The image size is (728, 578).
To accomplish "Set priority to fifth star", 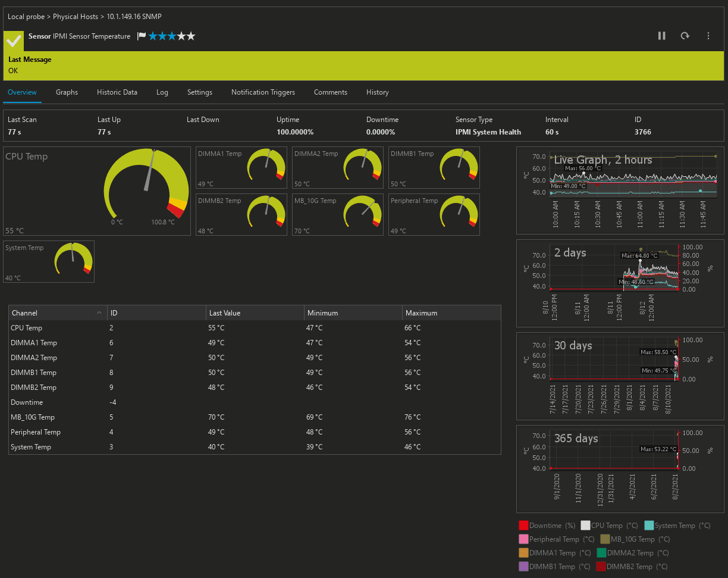I will click(x=191, y=36).
